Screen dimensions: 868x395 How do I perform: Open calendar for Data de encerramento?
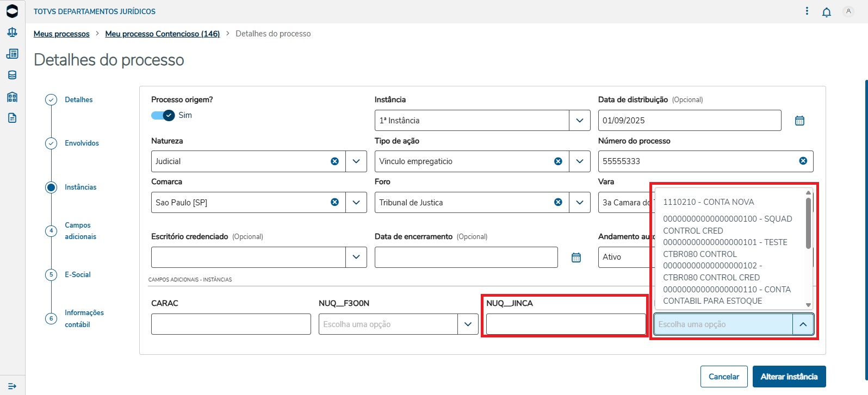pos(576,258)
